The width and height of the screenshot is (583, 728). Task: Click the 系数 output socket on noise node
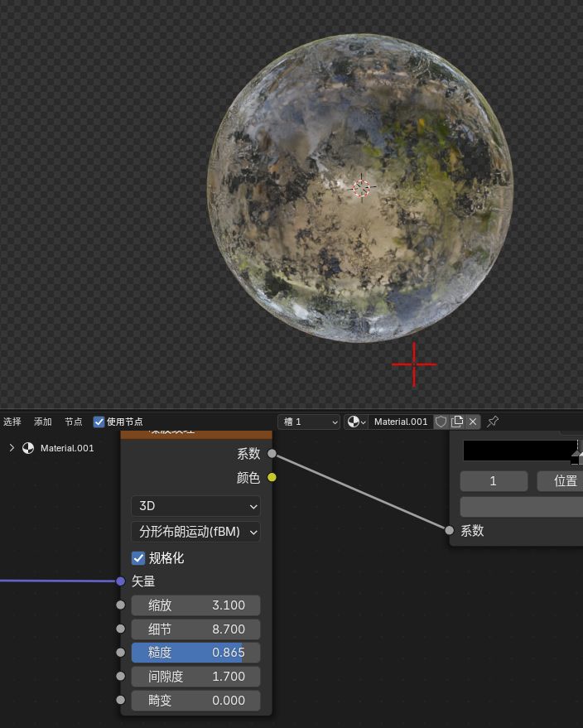pos(272,454)
